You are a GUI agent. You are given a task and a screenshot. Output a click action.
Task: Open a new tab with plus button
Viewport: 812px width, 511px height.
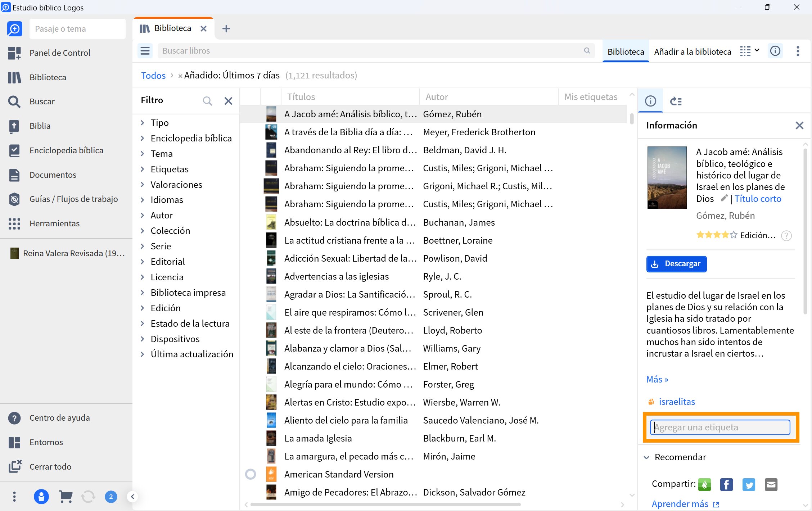(226, 28)
